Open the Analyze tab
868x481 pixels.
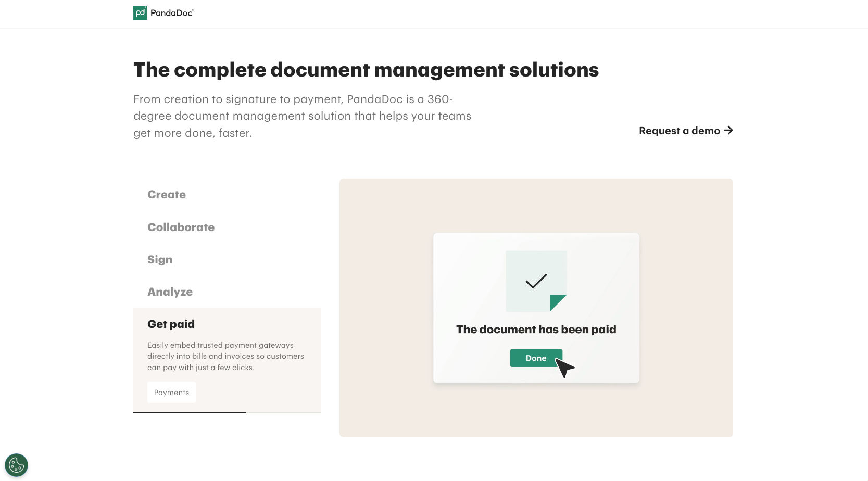click(170, 292)
